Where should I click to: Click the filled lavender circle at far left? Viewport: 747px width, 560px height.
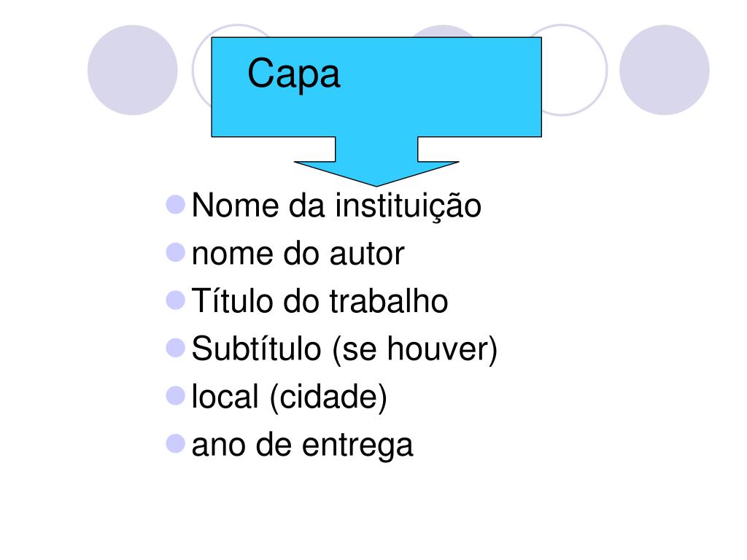[x=133, y=70]
